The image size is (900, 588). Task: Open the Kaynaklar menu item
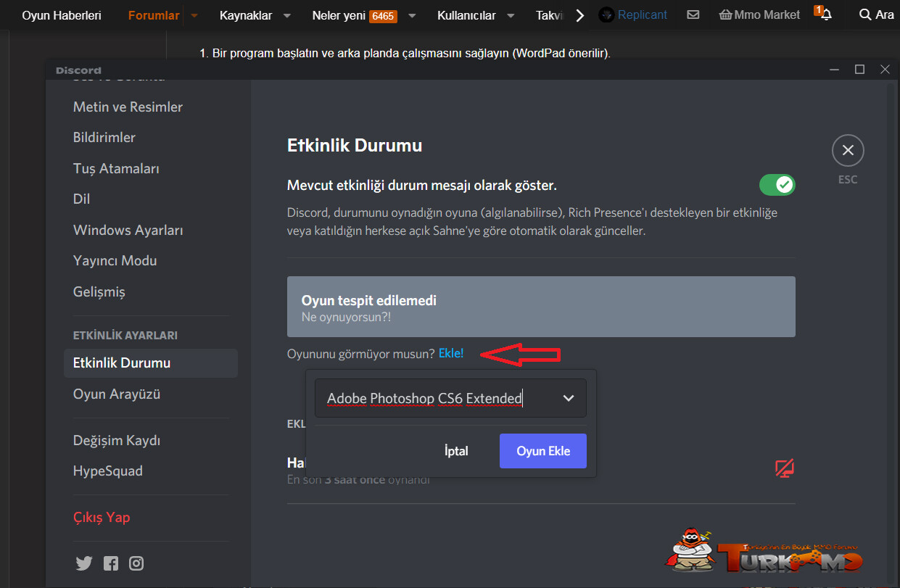pyautogui.click(x=246, y=15)
